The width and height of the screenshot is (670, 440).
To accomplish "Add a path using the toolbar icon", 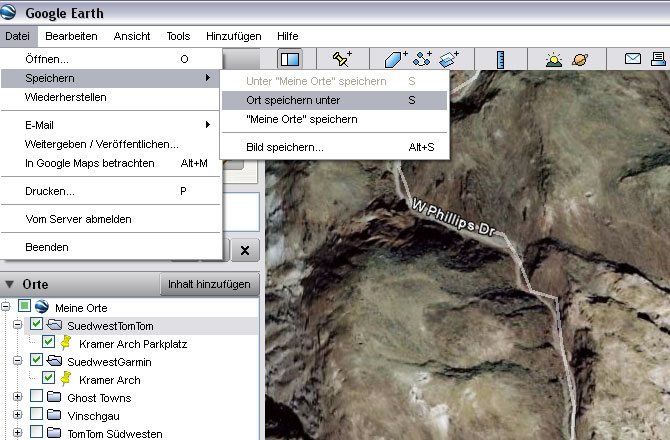I will [x=422, y=59].
